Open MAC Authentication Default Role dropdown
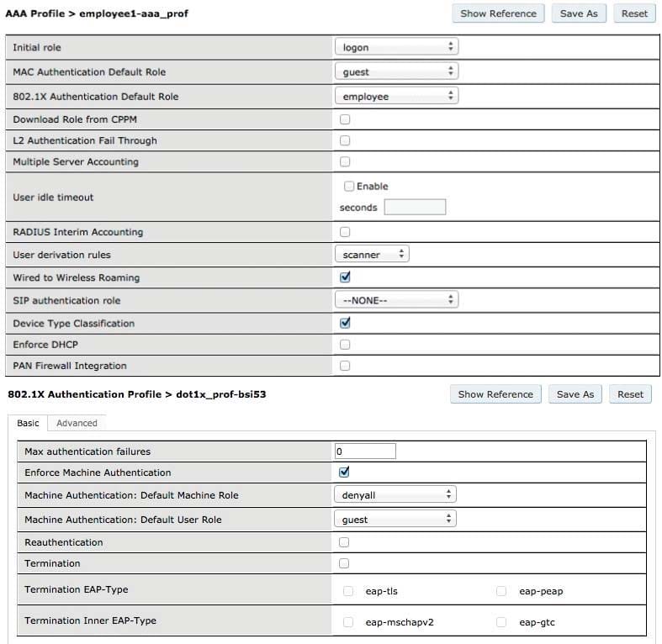Image resolution: width=662 pixels, height=644 pixels. pyautogui.click(x=395, y=72)
